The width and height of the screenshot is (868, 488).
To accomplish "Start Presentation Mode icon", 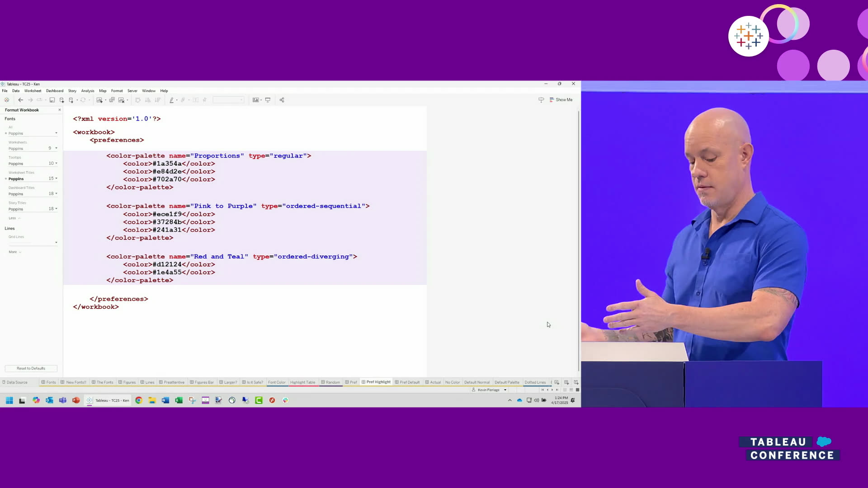I will coord(268,100).
